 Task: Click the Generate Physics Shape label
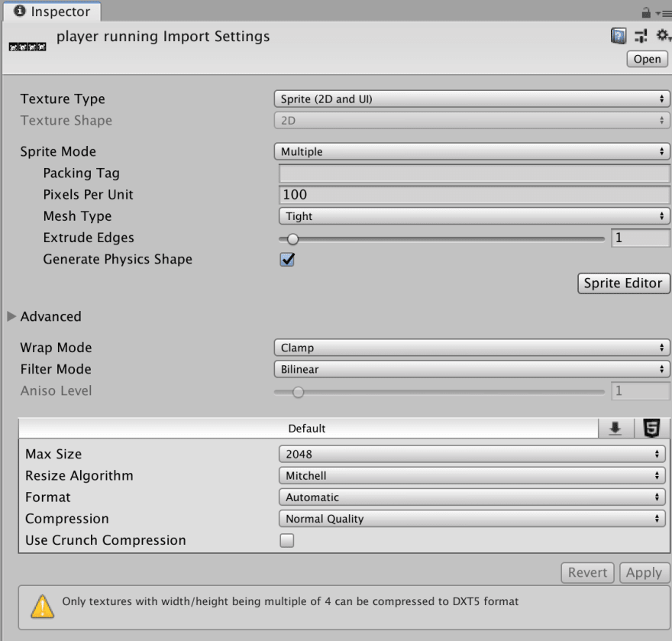point(118,260)
